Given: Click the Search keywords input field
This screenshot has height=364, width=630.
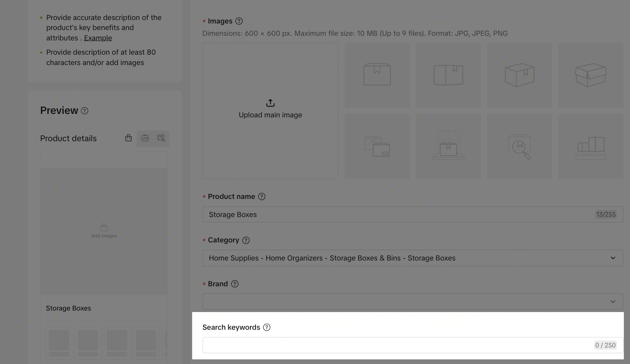Looking at the screenshot, I should click(397, 345).
